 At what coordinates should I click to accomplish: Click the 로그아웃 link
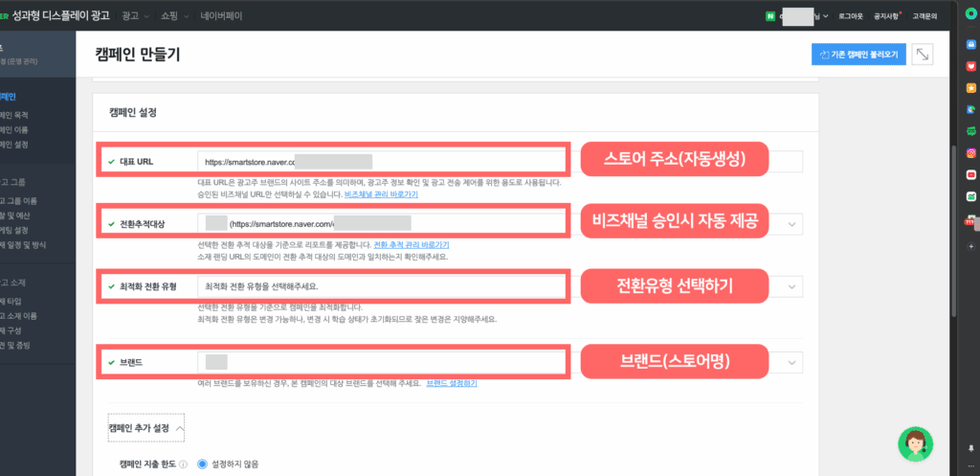coord(851,16)
